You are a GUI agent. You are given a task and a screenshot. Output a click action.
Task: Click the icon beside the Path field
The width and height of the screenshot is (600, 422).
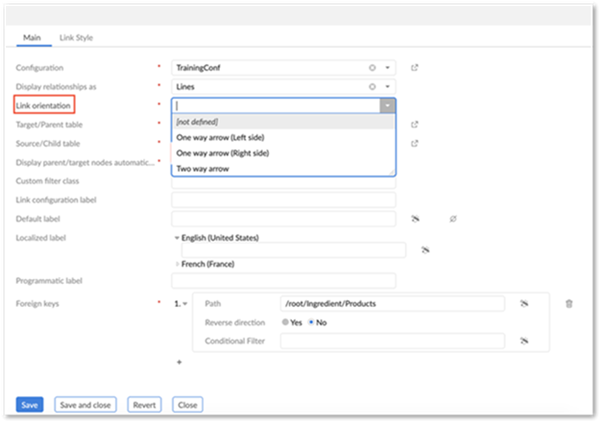click(x=522, y=303)
